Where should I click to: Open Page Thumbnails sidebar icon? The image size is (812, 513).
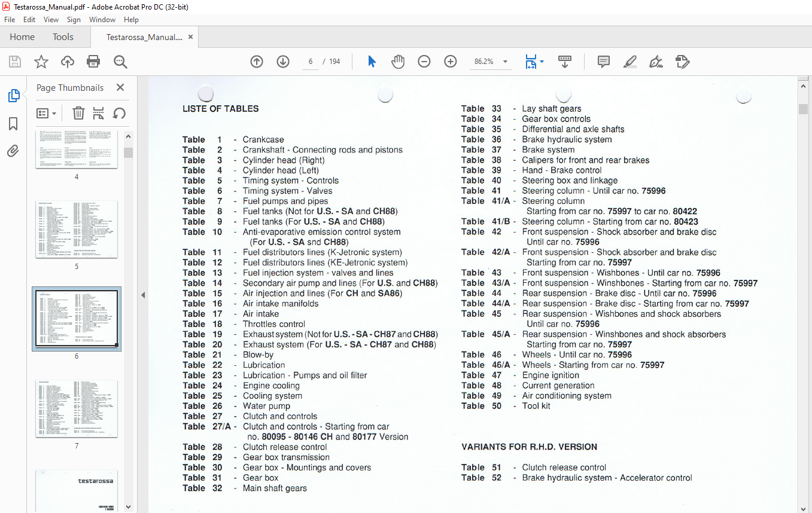click(13, 96)
